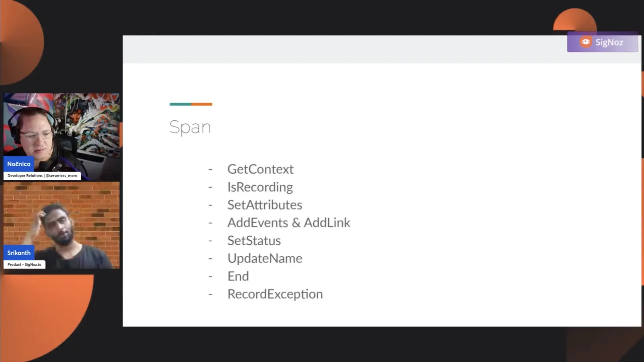Click the Nočnica name label
Viewport: 644px width, 362px height.
[x=19, y=164]
